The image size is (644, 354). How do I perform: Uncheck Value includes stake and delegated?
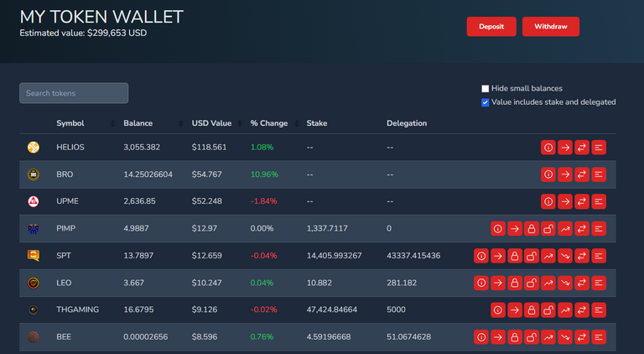(x=486, y=102)
